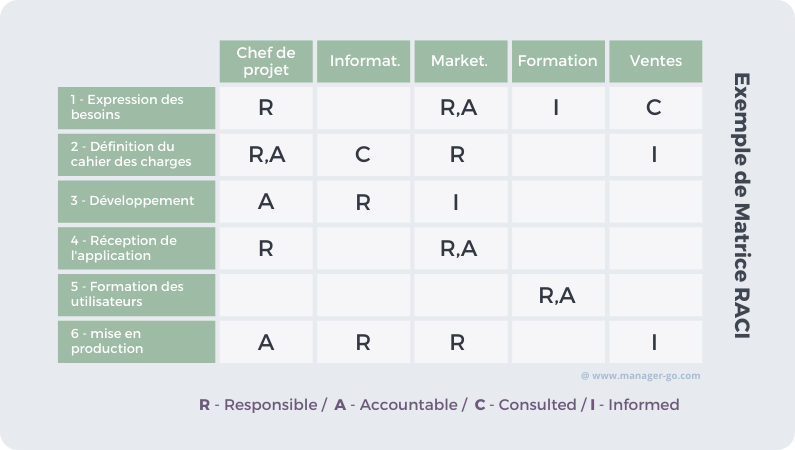Click the Market. column header
795x450 pixels.
[x=461, y=61]
